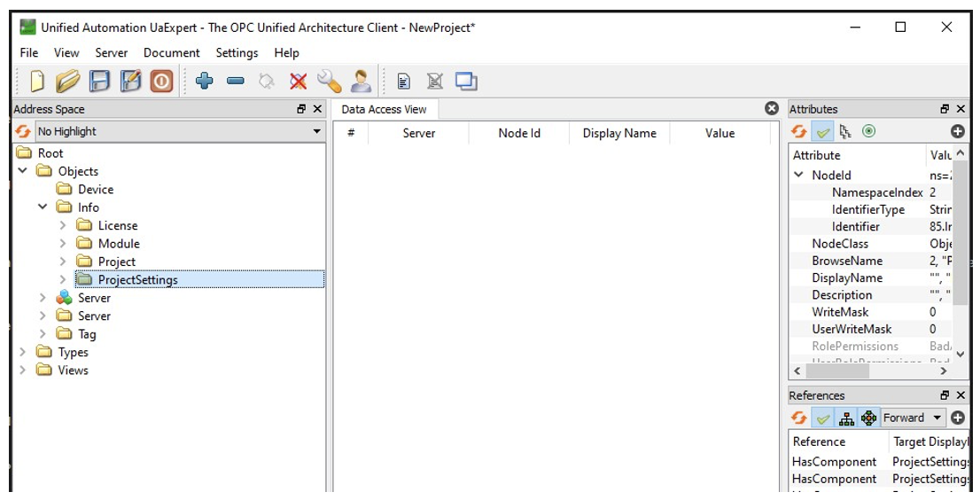Click the red shutdown power icon
The image size is (980, 500).
[x=161, y=82]
